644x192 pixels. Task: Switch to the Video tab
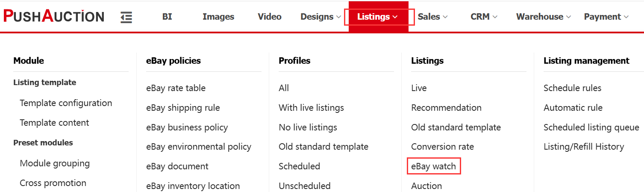pyautogui.click(x=270, y=17)
